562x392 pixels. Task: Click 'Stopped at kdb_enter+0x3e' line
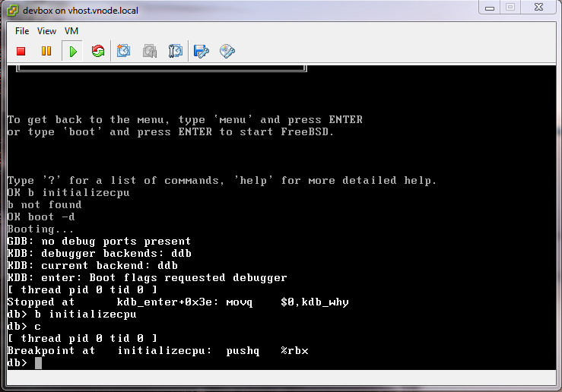(178, 302)
